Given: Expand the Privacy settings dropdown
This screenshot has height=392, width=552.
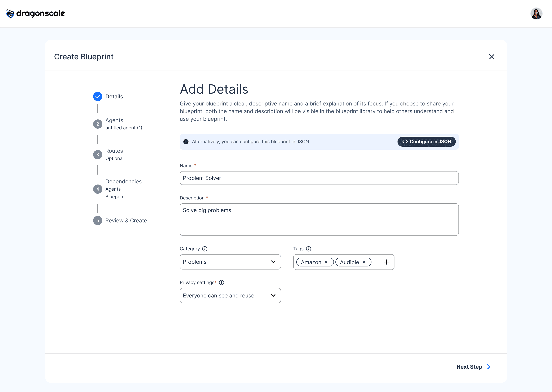Looking at the screenshot, I should [x=230, y=296].
